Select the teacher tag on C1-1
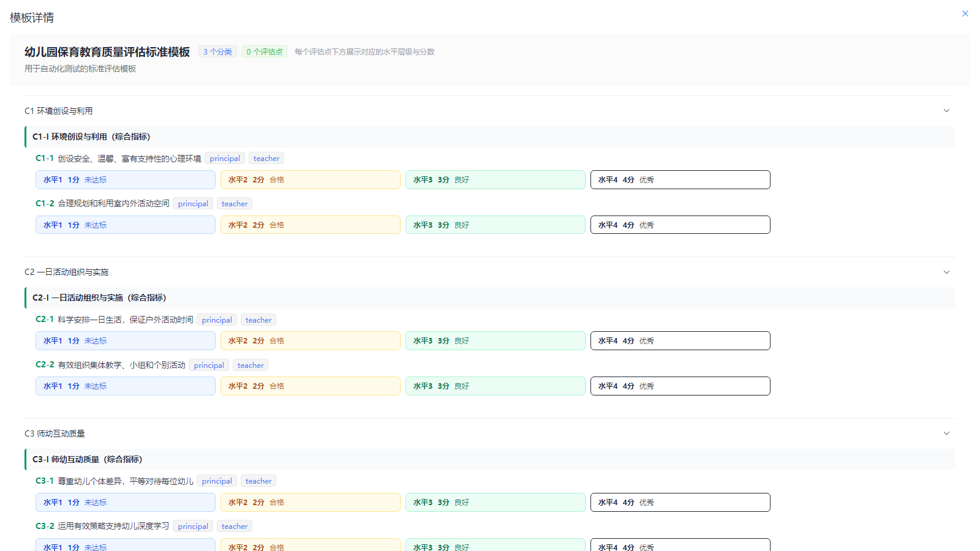 click(266, 159)
